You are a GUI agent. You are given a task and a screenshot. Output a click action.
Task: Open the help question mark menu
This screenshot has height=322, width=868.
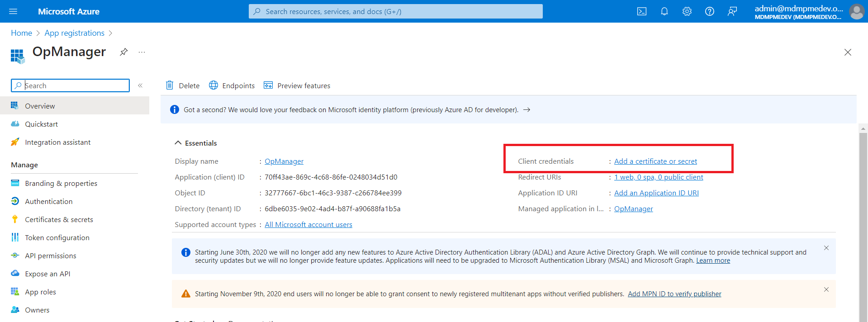point(710,11)
